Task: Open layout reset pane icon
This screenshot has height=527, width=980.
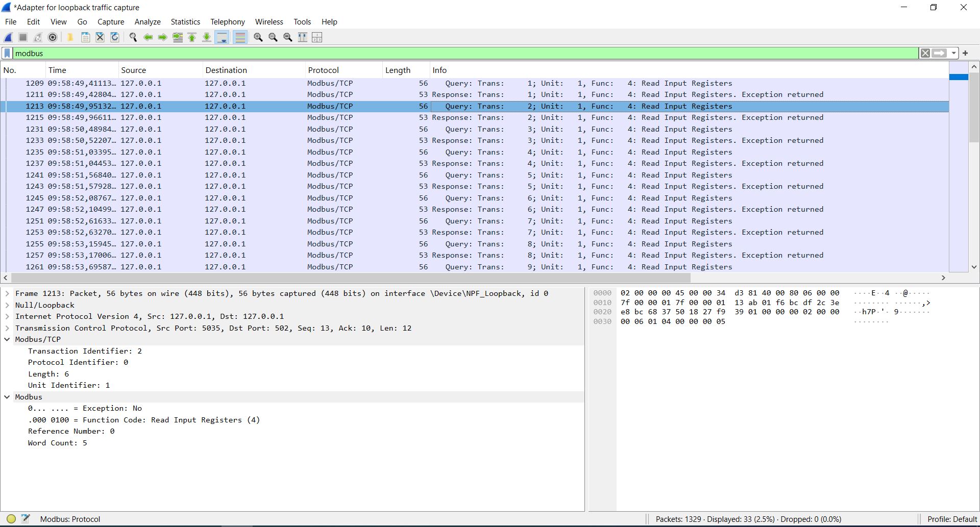Action: coord(317,37)
